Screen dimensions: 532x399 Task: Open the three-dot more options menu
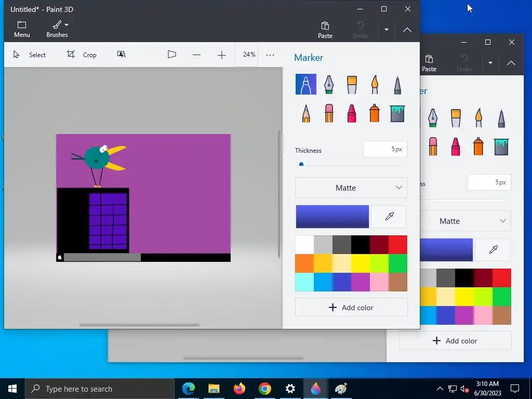coord(270,55)
